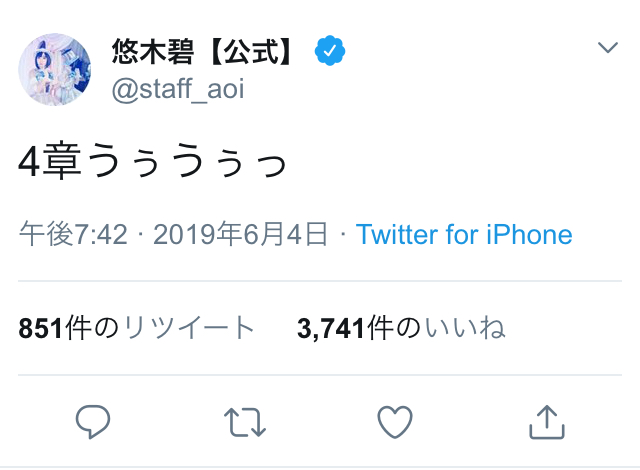Click the @staff_aoi handle
Viewport: 640px width, 470px height.
coord(178,90)
